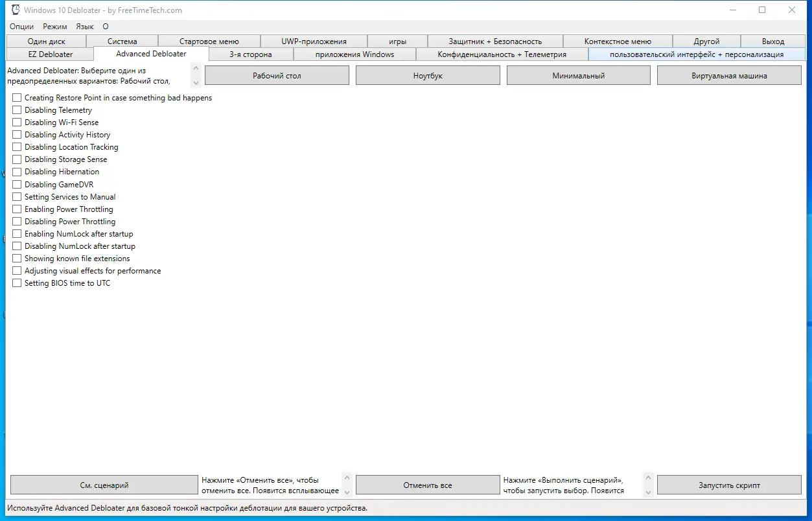
Task: Minimize the Windows 10 Debloater window
Action: pos(732,10)
